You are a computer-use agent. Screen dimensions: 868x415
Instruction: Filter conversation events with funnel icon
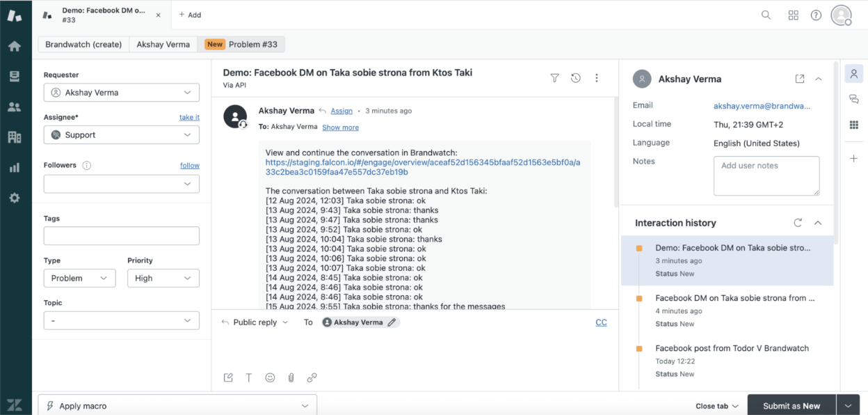coord(554,78)
